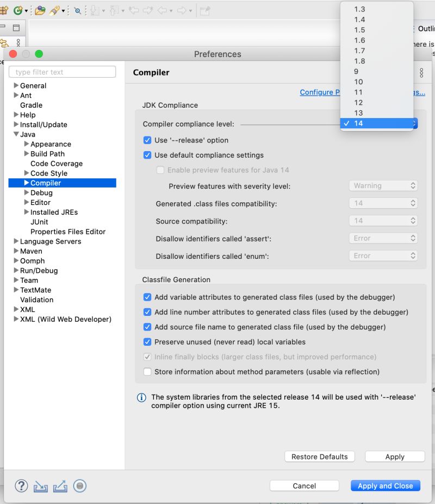This screenshot has width=435, height=504.
Task: Click the import preferences icon
Action: click(40, 487)
